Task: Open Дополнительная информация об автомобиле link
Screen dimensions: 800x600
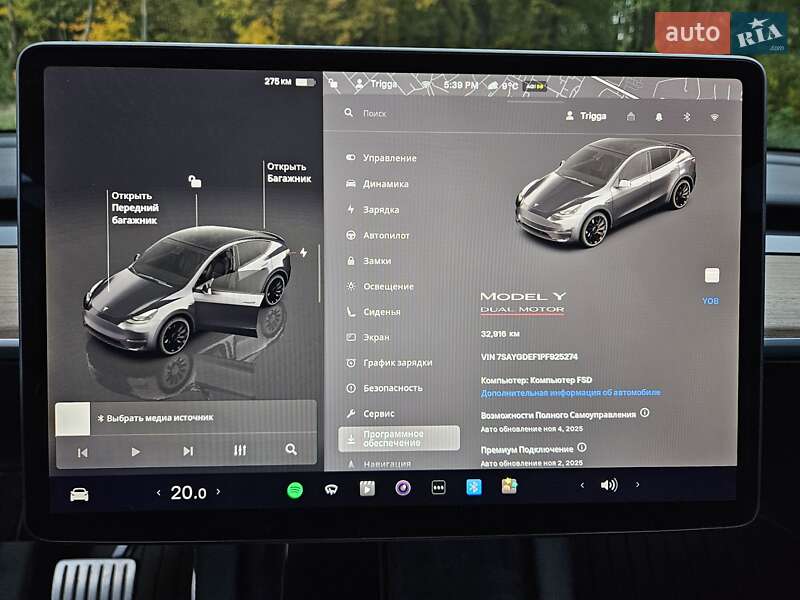Action: point(570,393)
